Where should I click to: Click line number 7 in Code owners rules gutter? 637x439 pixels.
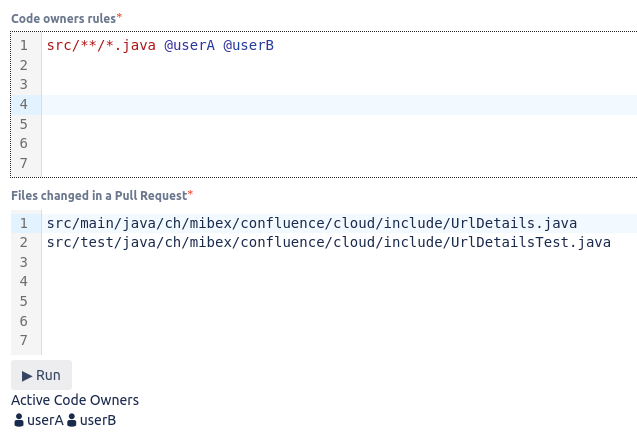[23, 163]
